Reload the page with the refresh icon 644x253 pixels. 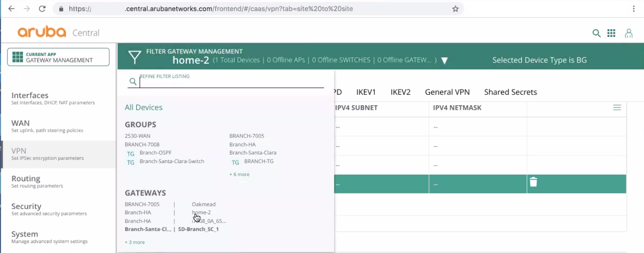pos(42,9)
